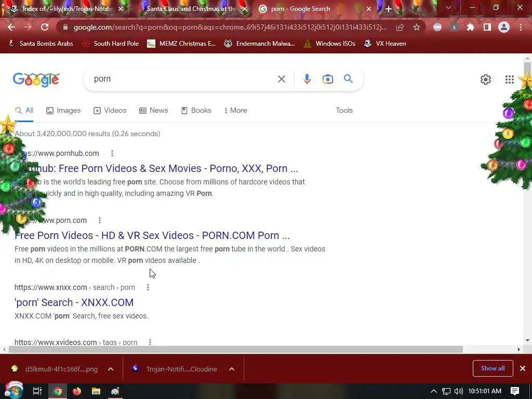Share this page via the share icon
This screenshot has width=532, height=399.
point(400,27)
